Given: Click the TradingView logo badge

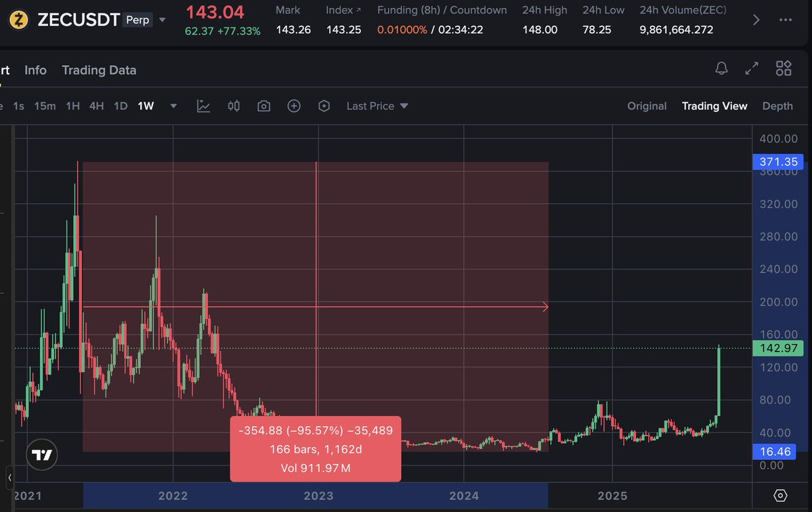Looking at the screenshot, I should pos(42,454).
